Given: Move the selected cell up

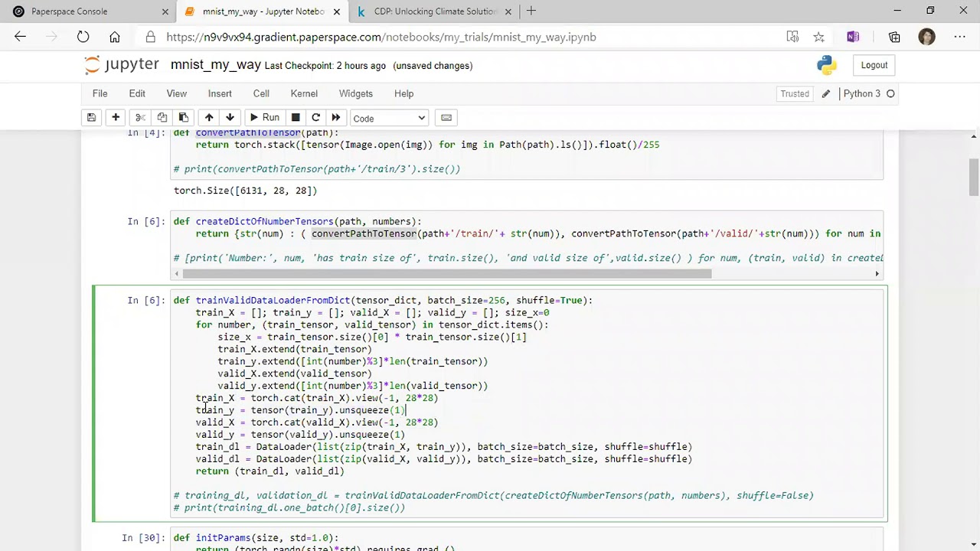Looking at the screenshot, I should 209,118.
